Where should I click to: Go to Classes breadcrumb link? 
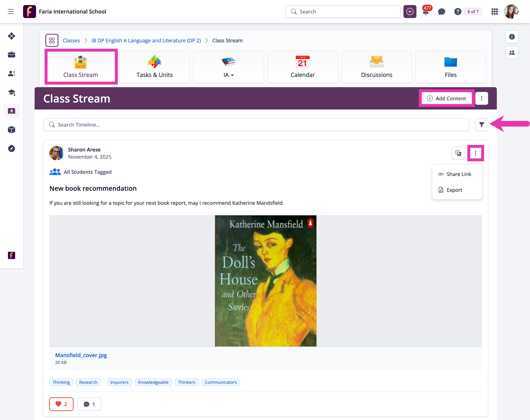point(71,41)
